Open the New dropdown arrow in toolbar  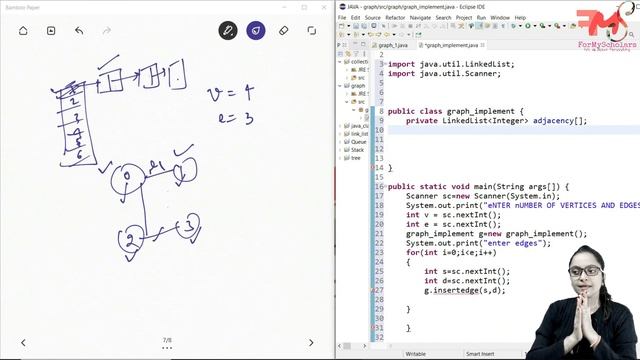[349, 26]
